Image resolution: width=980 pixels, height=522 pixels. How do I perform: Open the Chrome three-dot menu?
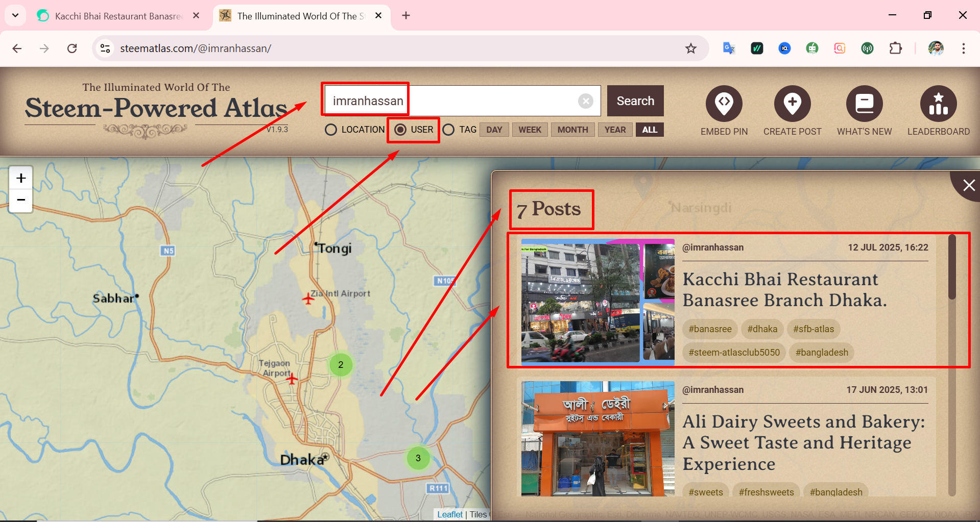[x=964, y=48]
